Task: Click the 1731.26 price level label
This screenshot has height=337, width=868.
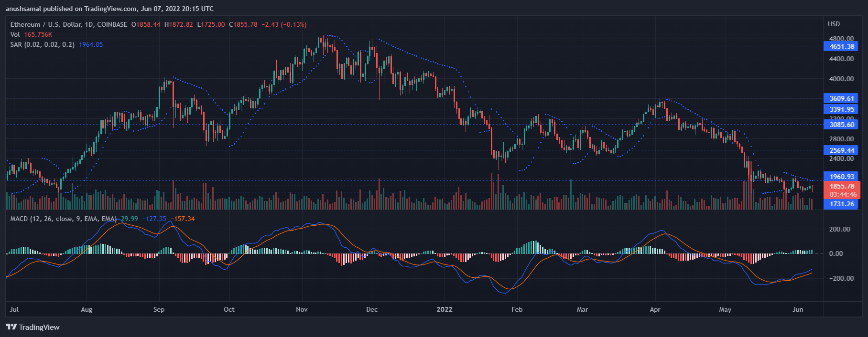Action: (841, 204)
